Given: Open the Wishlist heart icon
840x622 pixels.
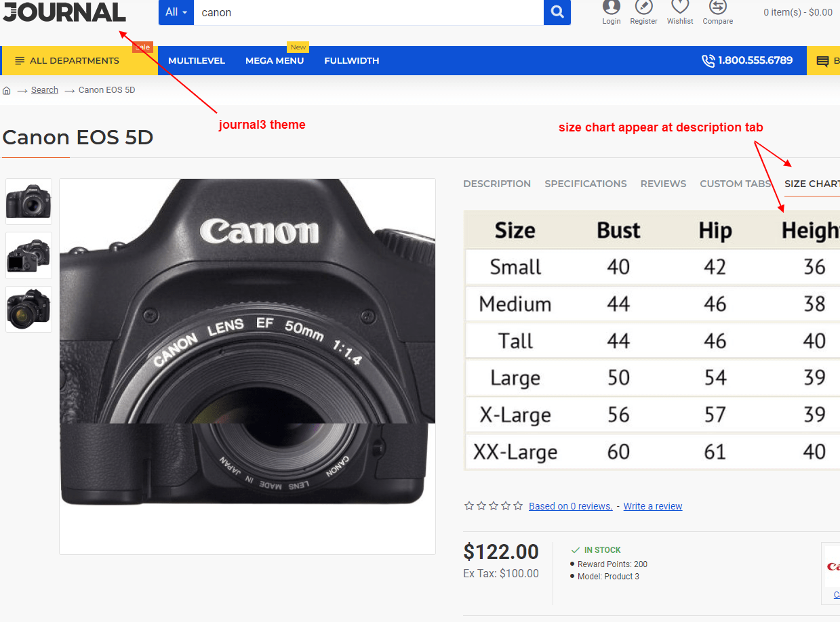Looking at the screenshot, I should click(x=679, y=9).
